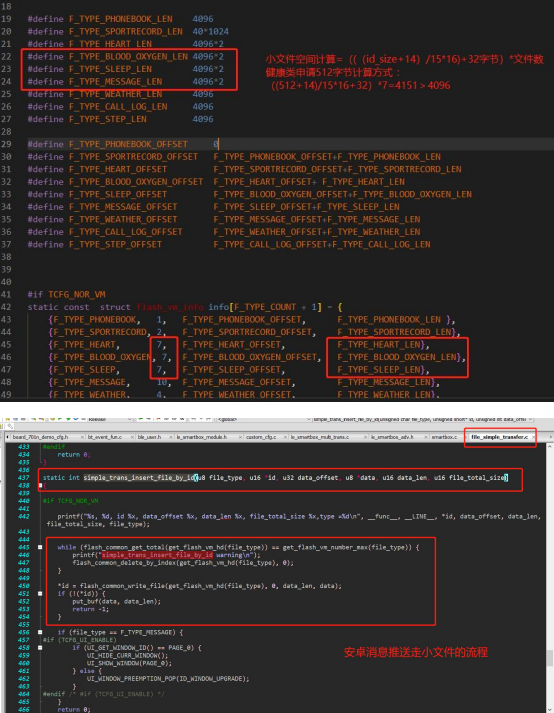This screenshot has height=713, width=554.
Task: Switch to the custom_cfg.c tab
Action: click(x=261, y=437)
